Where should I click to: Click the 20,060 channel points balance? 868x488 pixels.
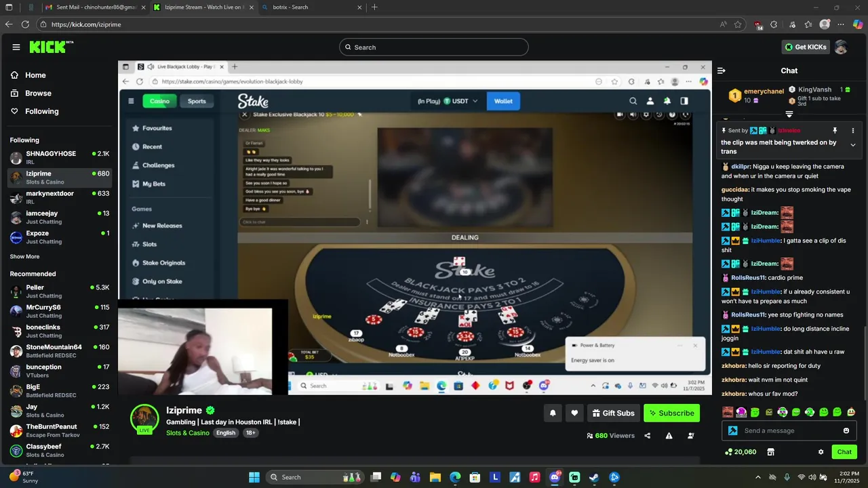click(741, 452)
